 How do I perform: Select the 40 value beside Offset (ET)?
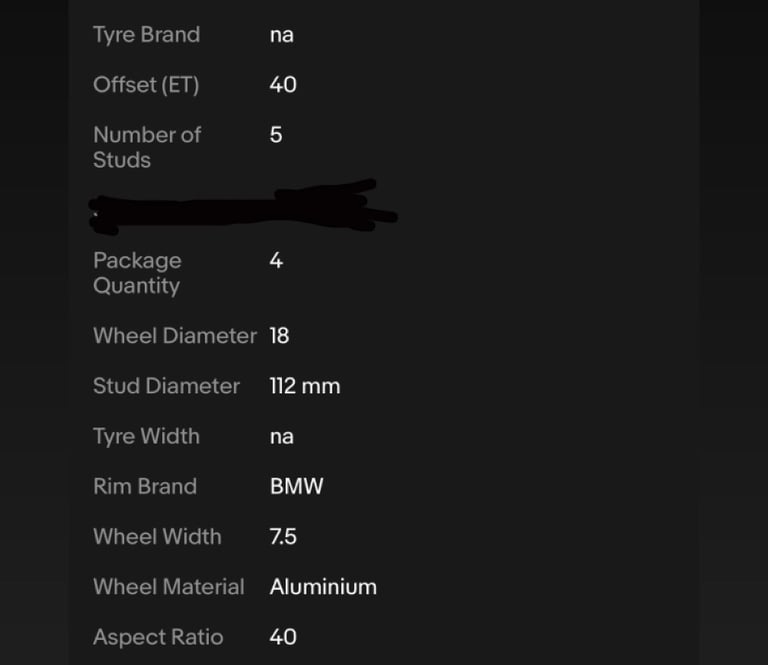pos(283,85)
